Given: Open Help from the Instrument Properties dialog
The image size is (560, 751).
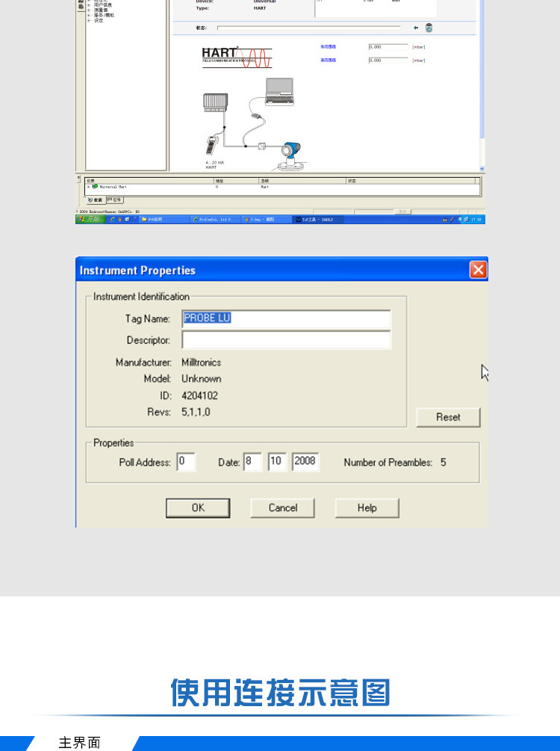Looking at the screenshot, I should (x=367, y=507).
